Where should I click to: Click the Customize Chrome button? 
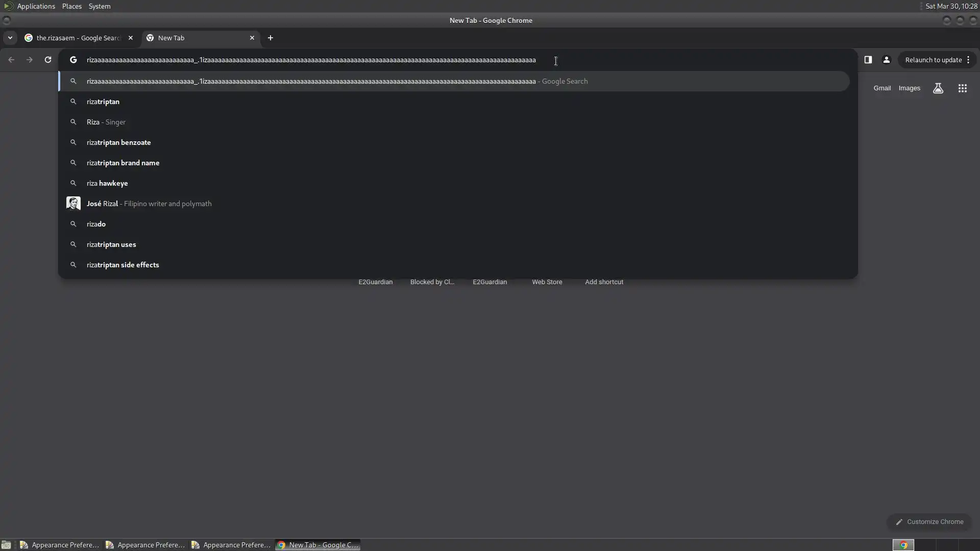(x=929, y=521)
